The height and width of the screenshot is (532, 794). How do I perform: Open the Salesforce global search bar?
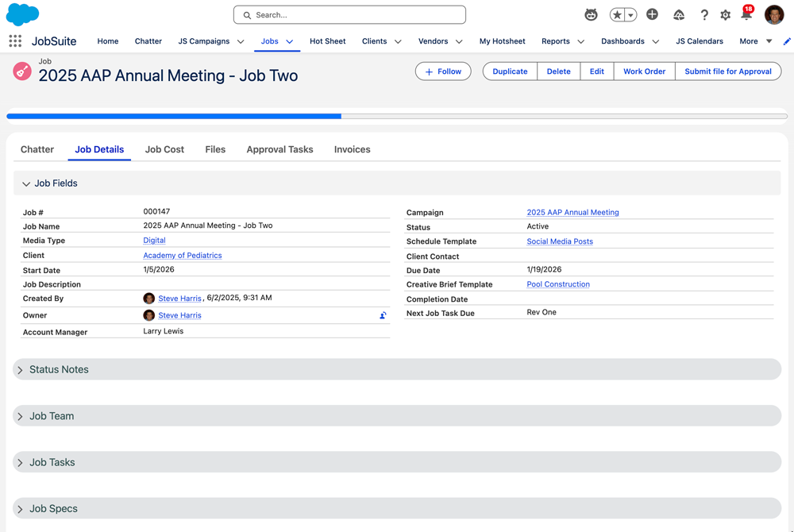[349, 14]
